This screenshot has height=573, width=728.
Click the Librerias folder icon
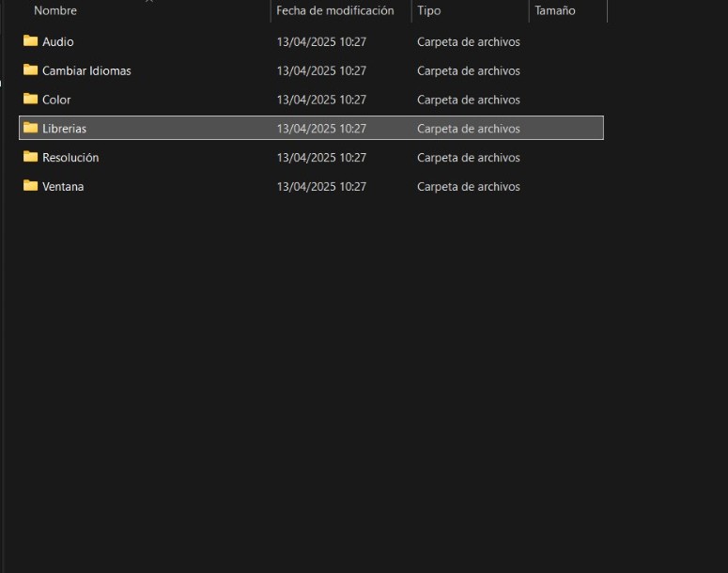[30, 129]
